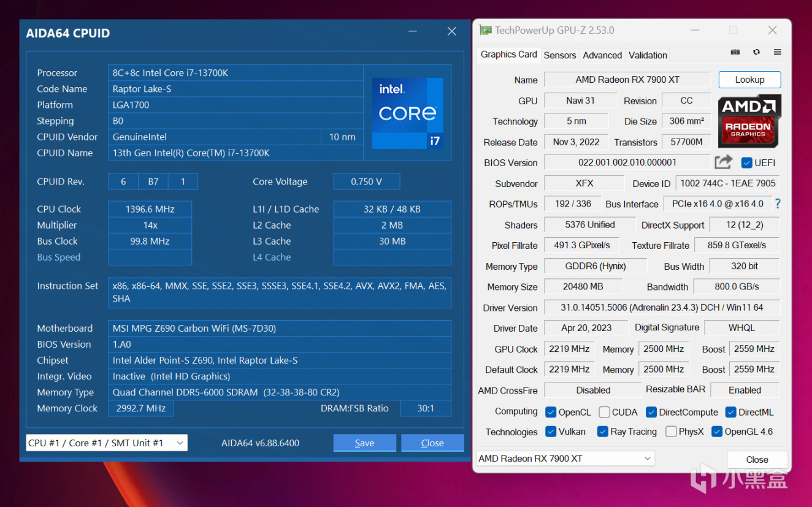Click the Close button in GPU-Z
The height and width of the screenshot is (507, 812).
click(x=757, y=459)
